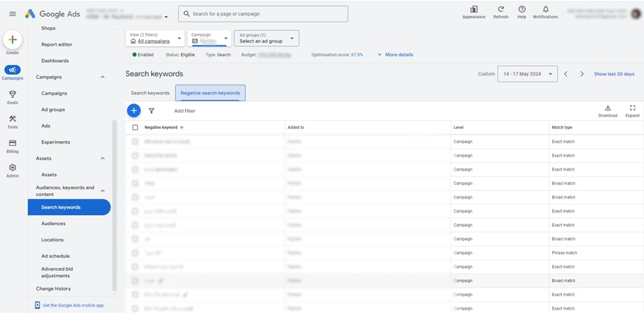Go to next date range arrow

582,74
